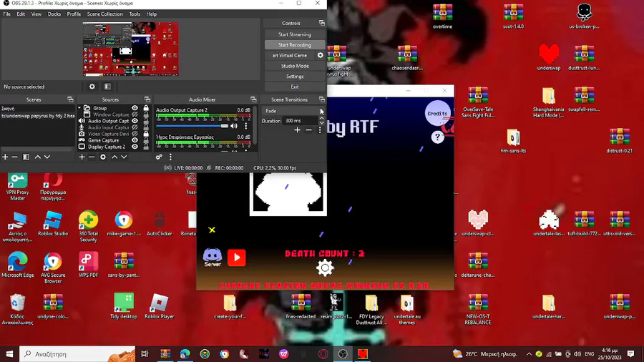This screenshot has width=644, height=362.
Task: Open the gear settings icon in the game window
Action: (x=325, y=268)
